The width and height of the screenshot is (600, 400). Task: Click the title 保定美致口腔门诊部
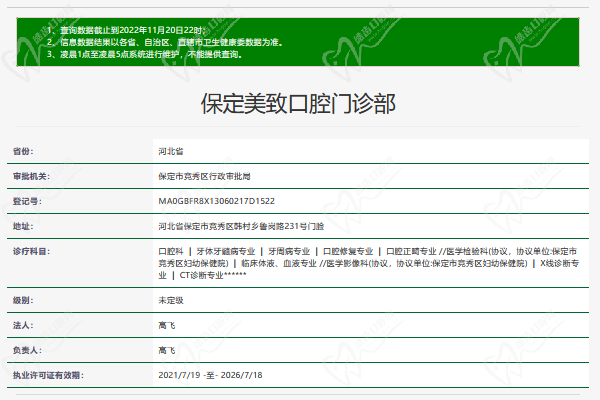pyautogui.click(x=298, y=103)
